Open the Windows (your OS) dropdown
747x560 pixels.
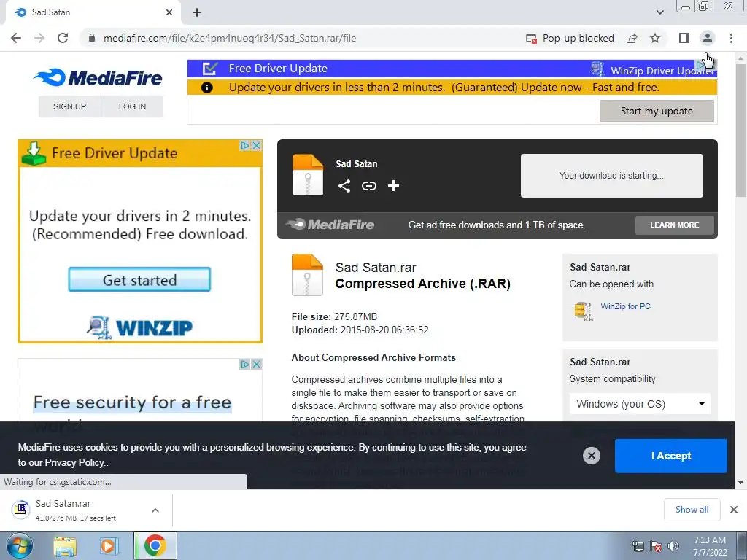[640, 404]
